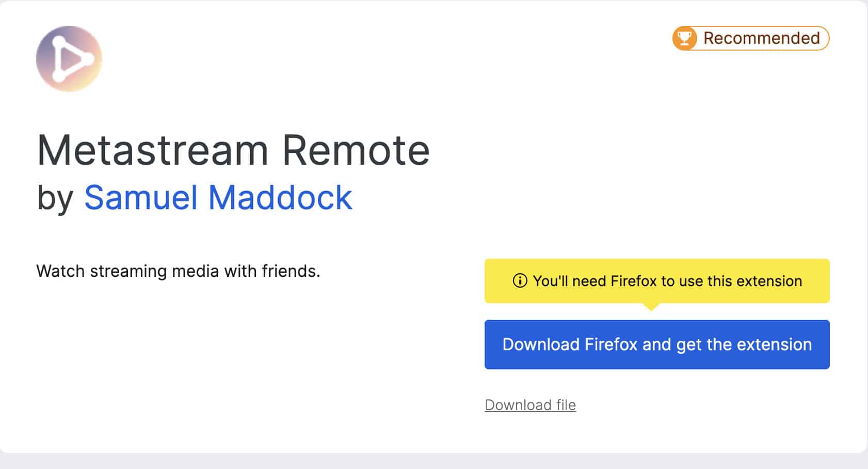This screenshot has height=469, width=868.
Task: Click the white play triangle in the logo
Action: [x=72, y=59]
